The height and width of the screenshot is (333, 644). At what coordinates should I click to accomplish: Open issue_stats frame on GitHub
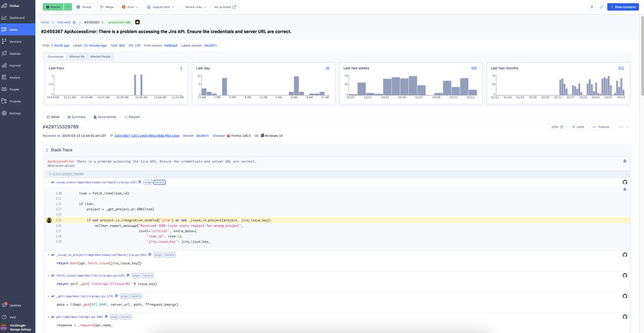click(625, 182)
